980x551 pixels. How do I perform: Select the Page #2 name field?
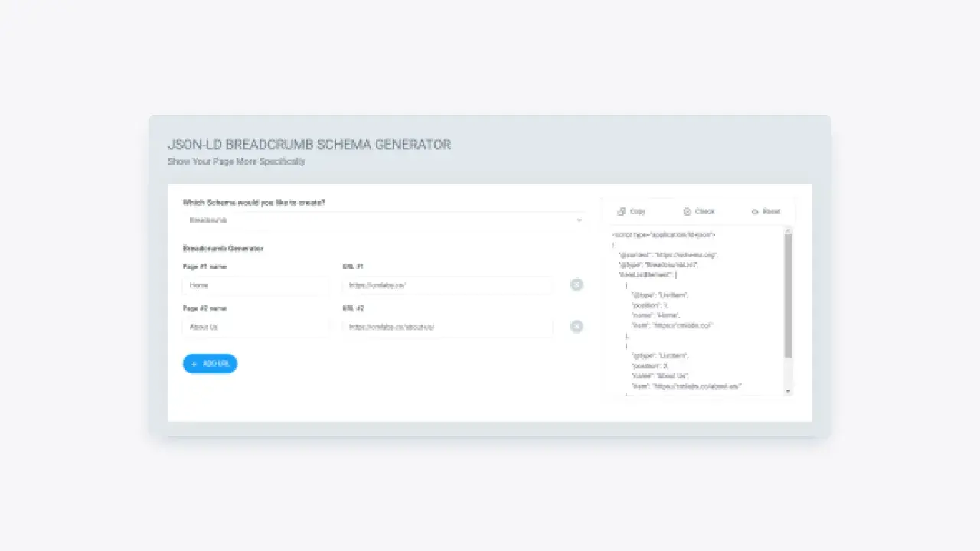[x=256, y=327]
